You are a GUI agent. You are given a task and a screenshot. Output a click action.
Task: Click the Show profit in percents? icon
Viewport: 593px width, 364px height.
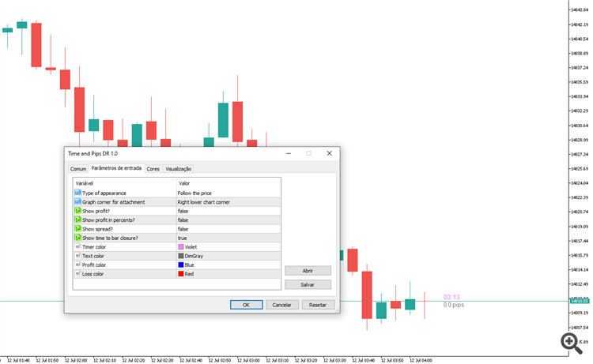(x=77, y=220)
